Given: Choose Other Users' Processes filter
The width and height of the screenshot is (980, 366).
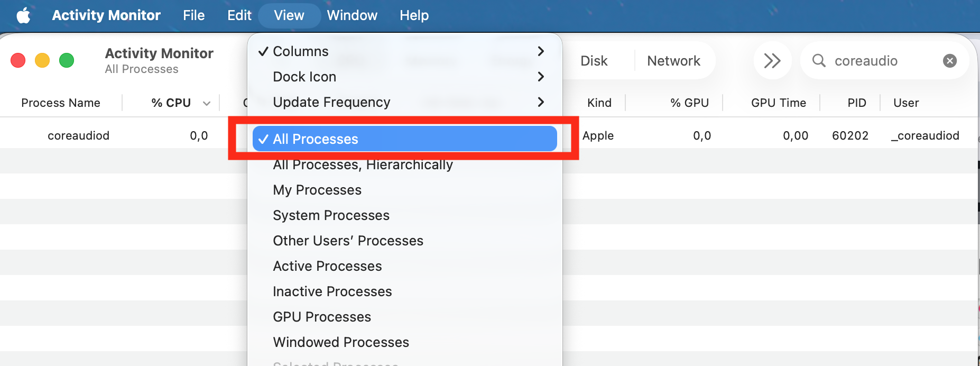Looking at the screenshot, I should click(x=405, y=241).
